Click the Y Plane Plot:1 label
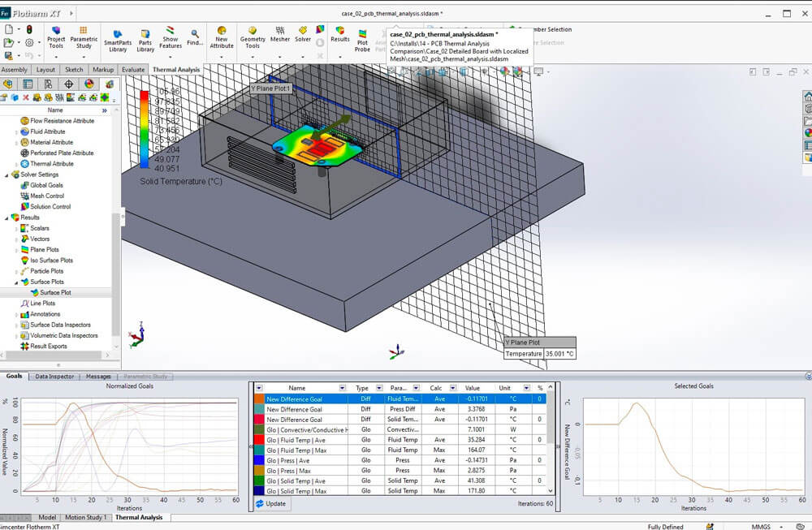The height and width of the screenshot is (530, 812). point(271,88)
